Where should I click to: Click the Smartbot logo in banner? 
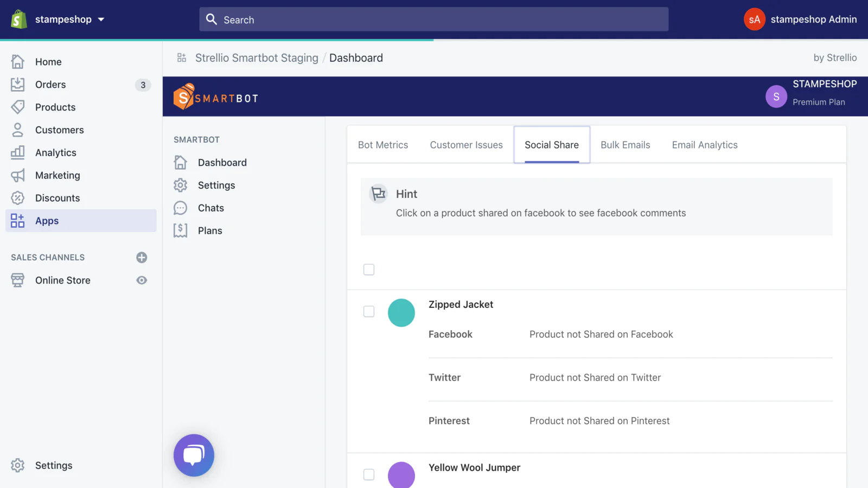click(215, 97)
